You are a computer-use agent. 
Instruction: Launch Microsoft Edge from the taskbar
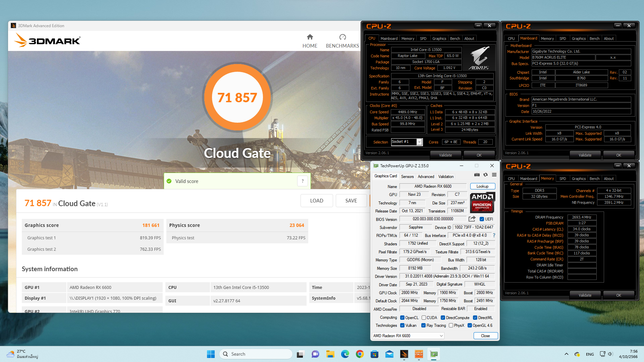coord(345,354)
